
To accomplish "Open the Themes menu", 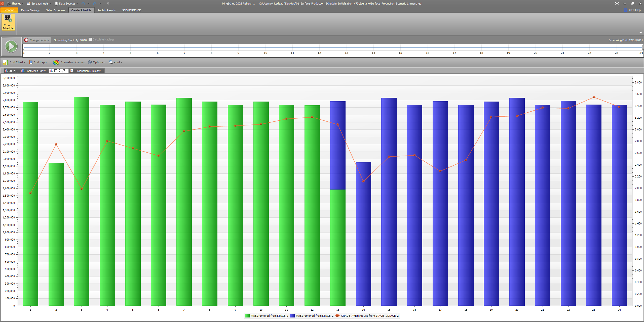I will [x=15, y=4].
